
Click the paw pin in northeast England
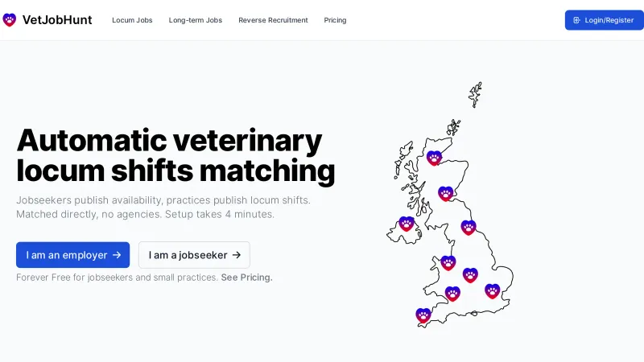pos(469,227)
